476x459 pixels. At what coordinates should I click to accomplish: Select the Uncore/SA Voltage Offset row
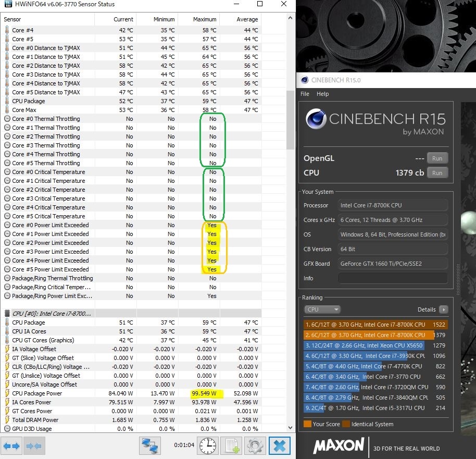131,384
